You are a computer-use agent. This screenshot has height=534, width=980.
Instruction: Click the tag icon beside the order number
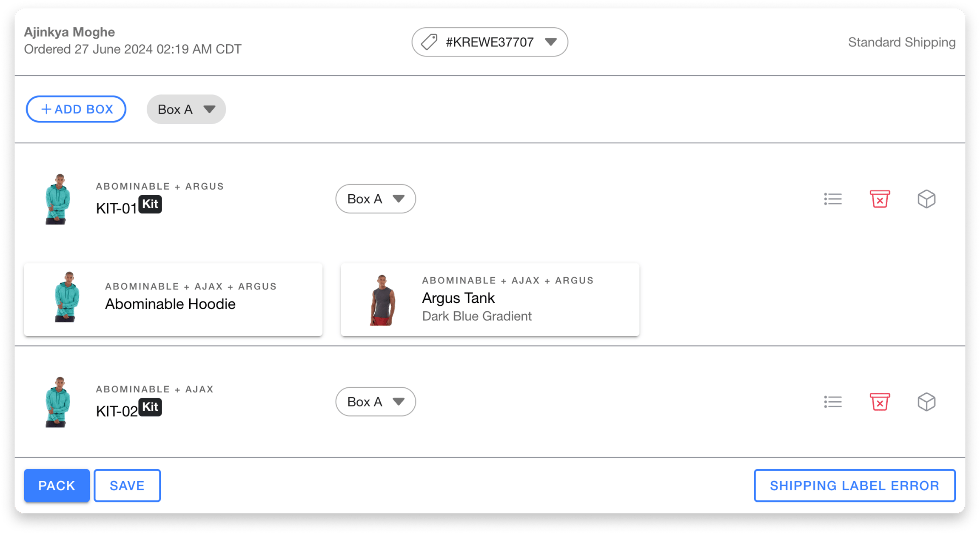[x=428, y=42]
